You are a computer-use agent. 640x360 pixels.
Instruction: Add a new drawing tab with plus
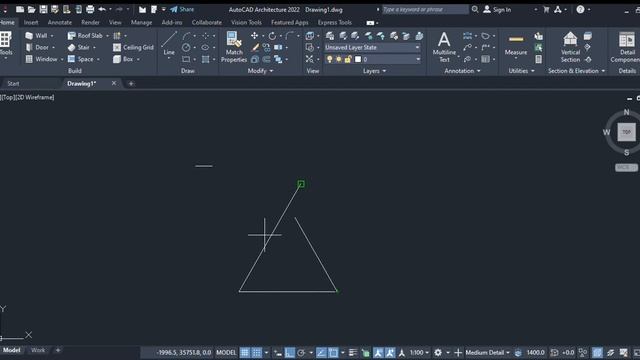pos(131,83)
